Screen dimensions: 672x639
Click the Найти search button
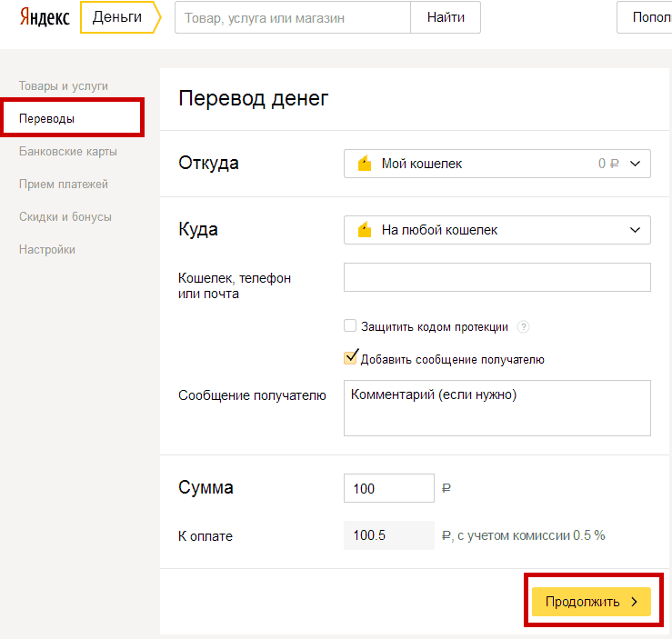[446, 17]
